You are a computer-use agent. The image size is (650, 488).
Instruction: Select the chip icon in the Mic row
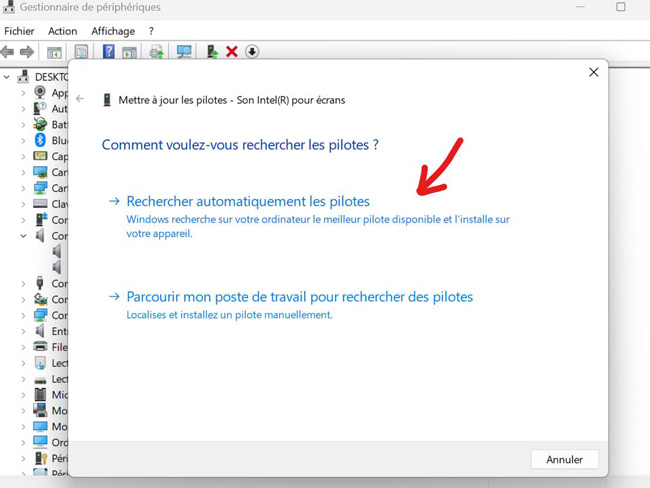coord(40,394)
